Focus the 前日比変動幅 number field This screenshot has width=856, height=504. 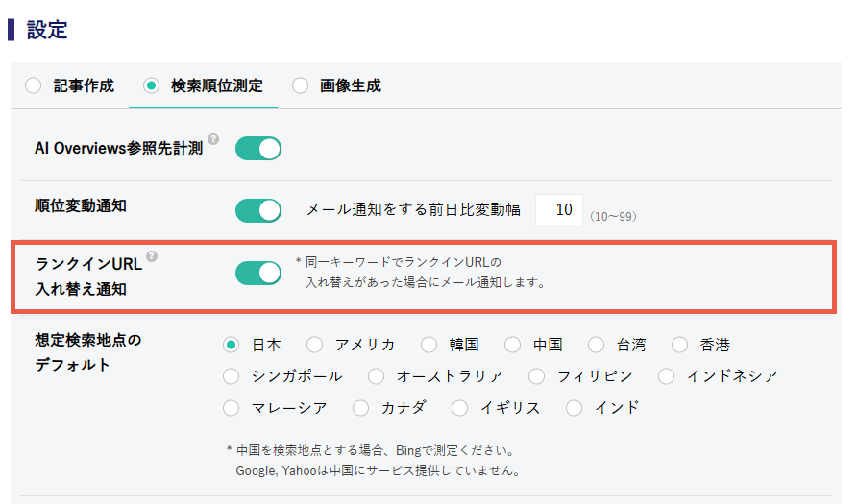click(559, 210)
